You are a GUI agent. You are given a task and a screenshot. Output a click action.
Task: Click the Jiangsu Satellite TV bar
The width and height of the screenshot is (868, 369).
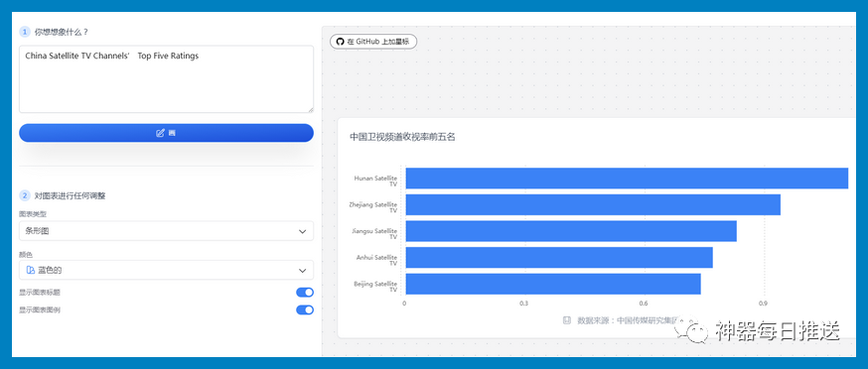point(571,231)
